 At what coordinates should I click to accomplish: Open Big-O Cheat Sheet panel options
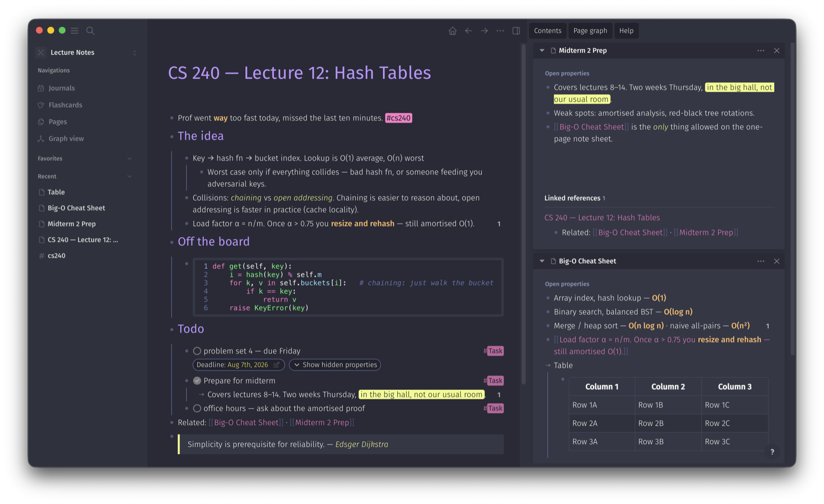tap(760, 261)
